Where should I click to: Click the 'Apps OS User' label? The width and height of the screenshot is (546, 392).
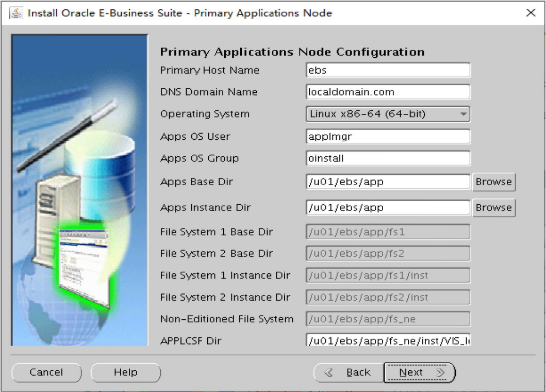[x=195, y=137]
